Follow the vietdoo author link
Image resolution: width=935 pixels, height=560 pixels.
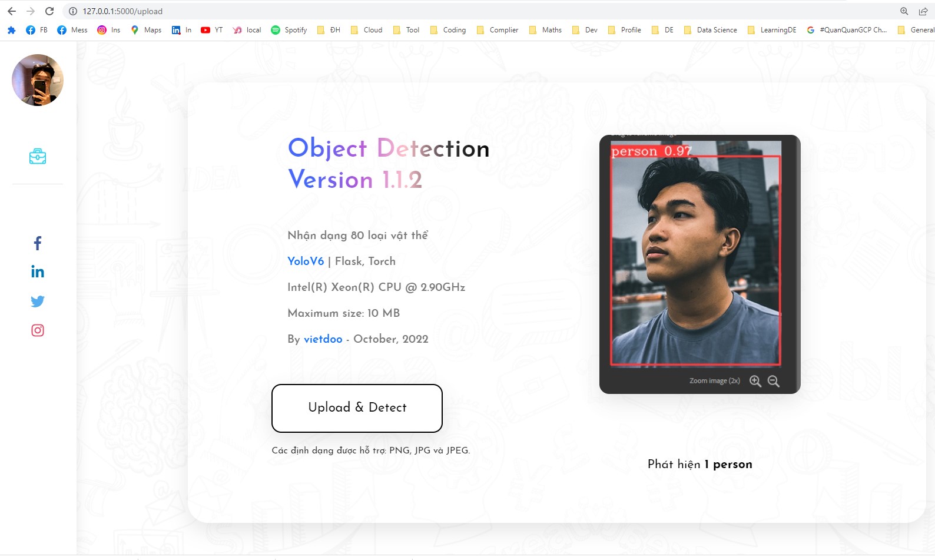[x=323, y=339]
